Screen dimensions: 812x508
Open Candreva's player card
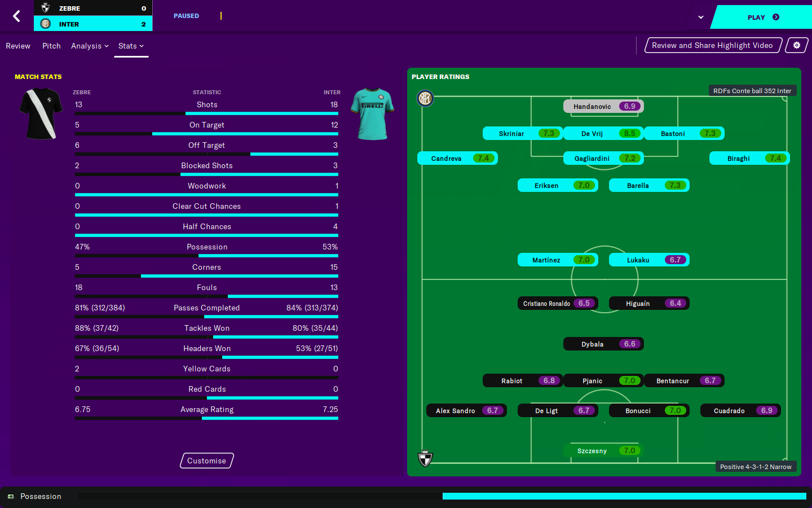pyautogui.click(x=457, y=158)
